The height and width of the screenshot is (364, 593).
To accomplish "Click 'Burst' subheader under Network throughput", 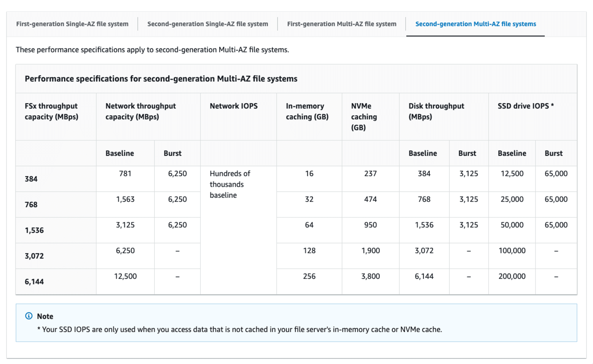I will point(172,153).
